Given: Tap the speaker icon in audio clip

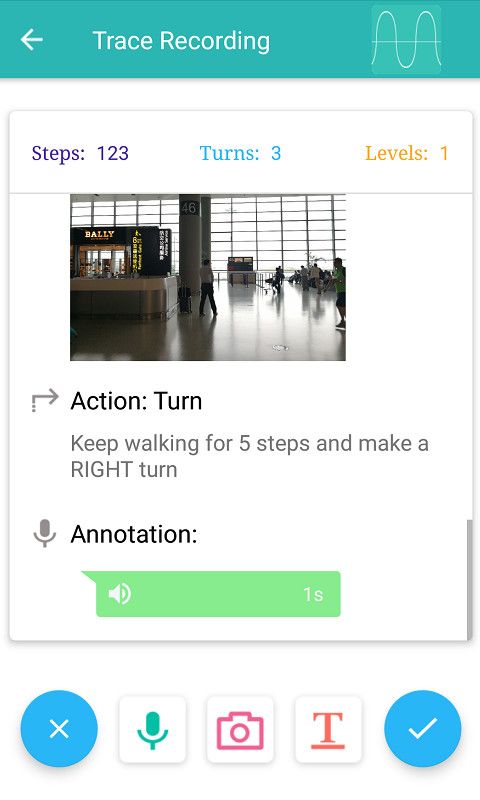Looking at the screenshot, I should pyautogui.click(x=120, y=594).
